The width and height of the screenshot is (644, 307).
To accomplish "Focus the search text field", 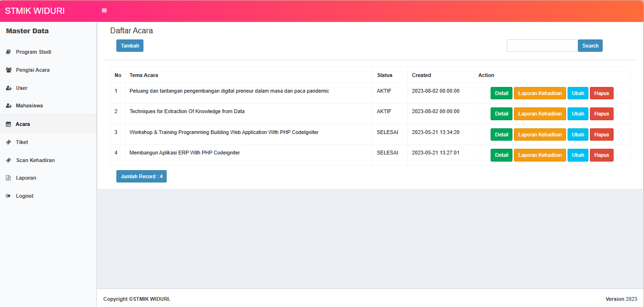I will pyautogui.click(x=542, y=46).
